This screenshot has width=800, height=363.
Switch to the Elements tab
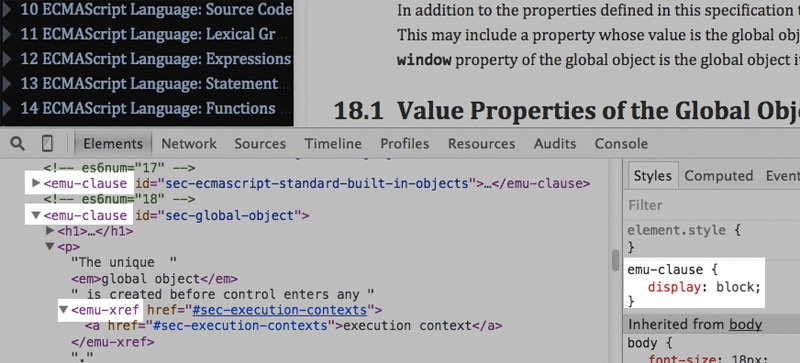point(113,144)
